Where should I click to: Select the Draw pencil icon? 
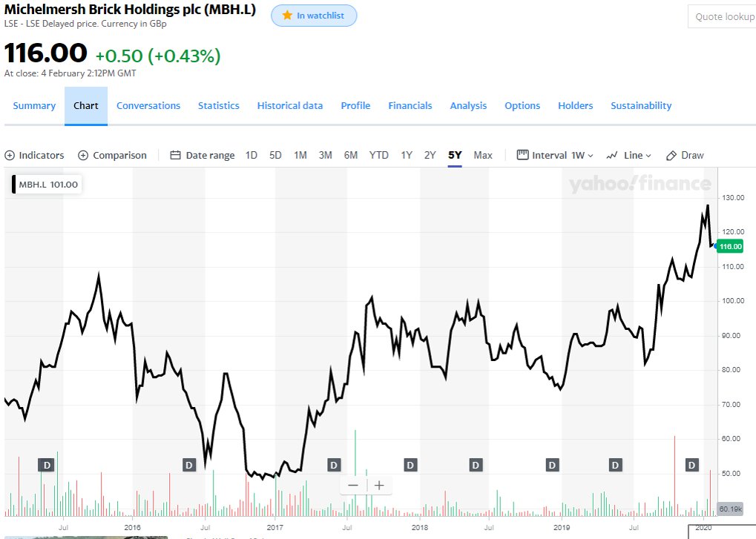tap(671, 156)
